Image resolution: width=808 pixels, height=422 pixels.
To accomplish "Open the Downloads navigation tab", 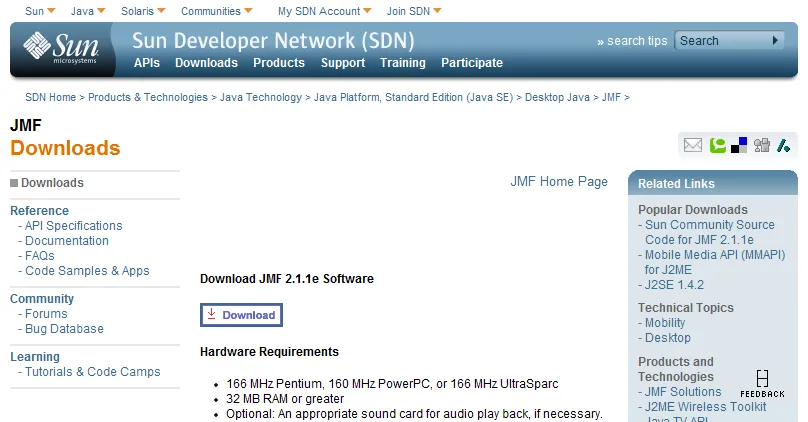I will (206, 63).
